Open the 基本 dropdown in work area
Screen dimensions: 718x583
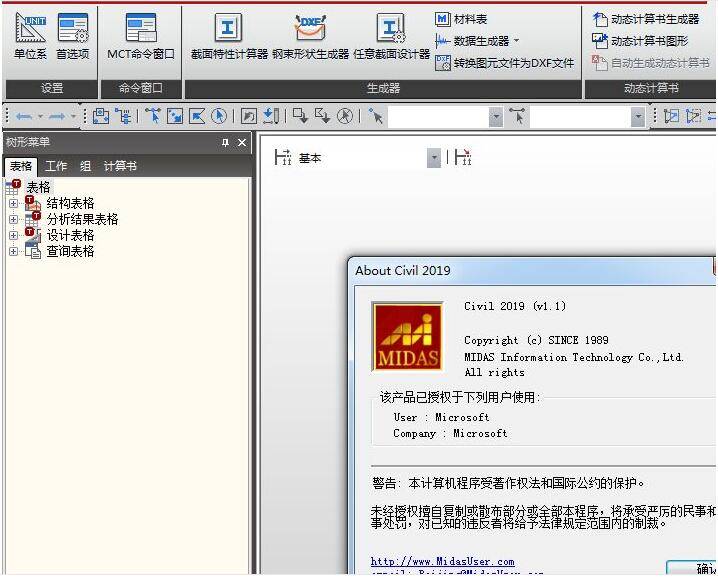tap(434, 158)
